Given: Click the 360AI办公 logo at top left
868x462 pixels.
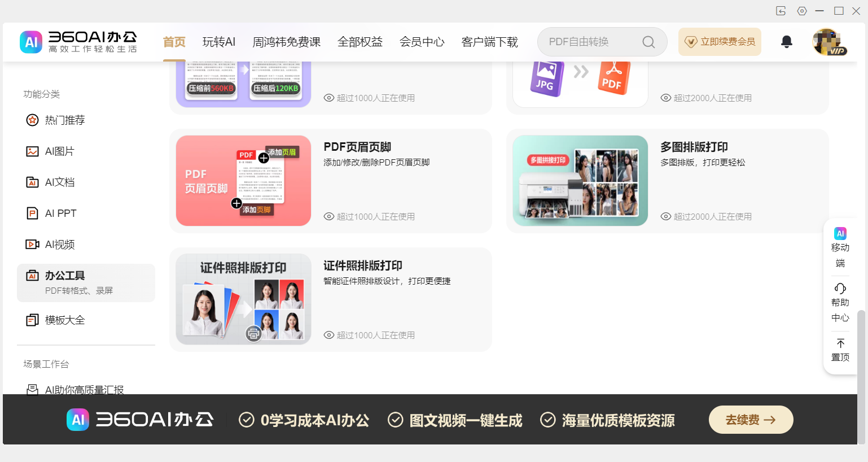Looking at the screenshot, I should click(78, 42).
